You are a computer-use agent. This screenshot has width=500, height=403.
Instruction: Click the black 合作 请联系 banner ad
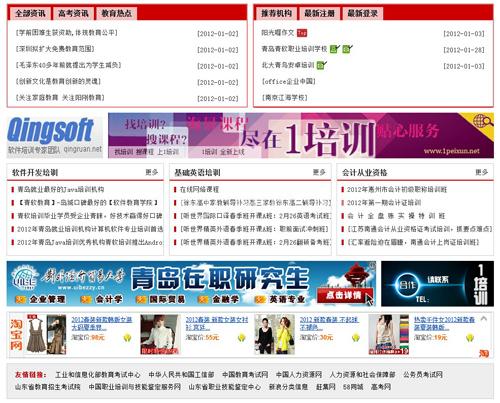pos(437,284)
